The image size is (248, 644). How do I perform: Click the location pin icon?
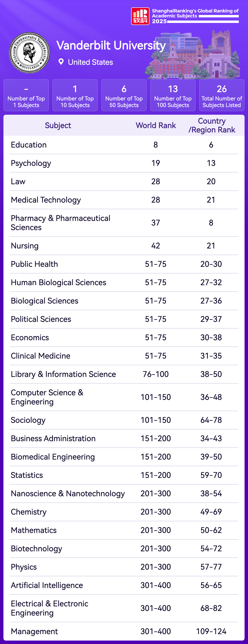click(61, 62)
